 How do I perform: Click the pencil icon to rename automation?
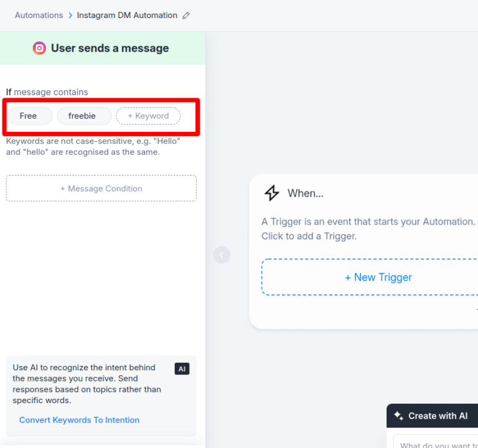click(186, 16)
